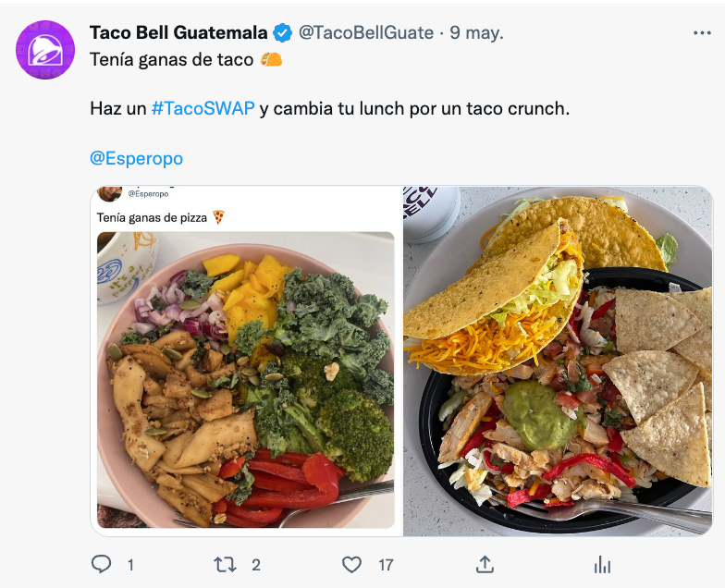The height and width of the screenshot is (588, 725).
Task: Click the reply speech bubble icon
Action: [102, 564]
